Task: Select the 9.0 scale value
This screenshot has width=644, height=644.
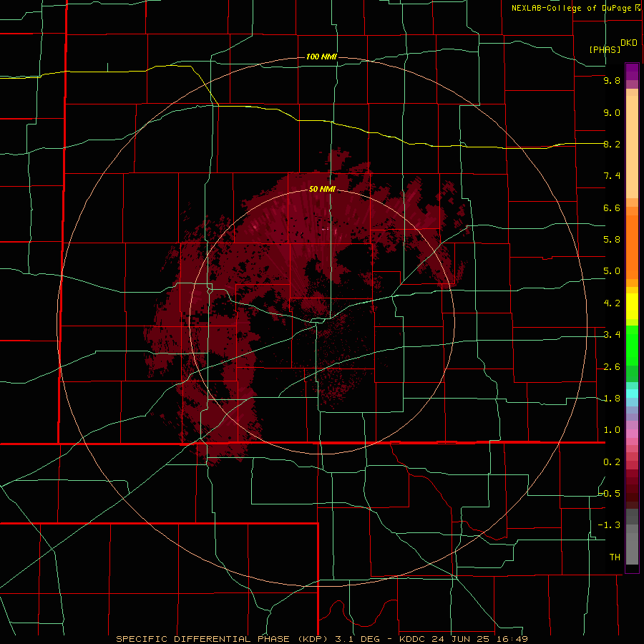Action: [x=612, y=112]
